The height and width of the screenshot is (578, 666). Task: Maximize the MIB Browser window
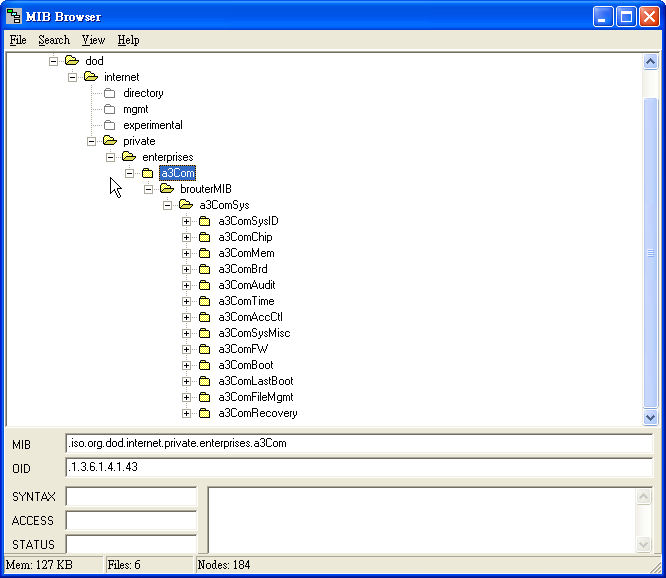626,17
